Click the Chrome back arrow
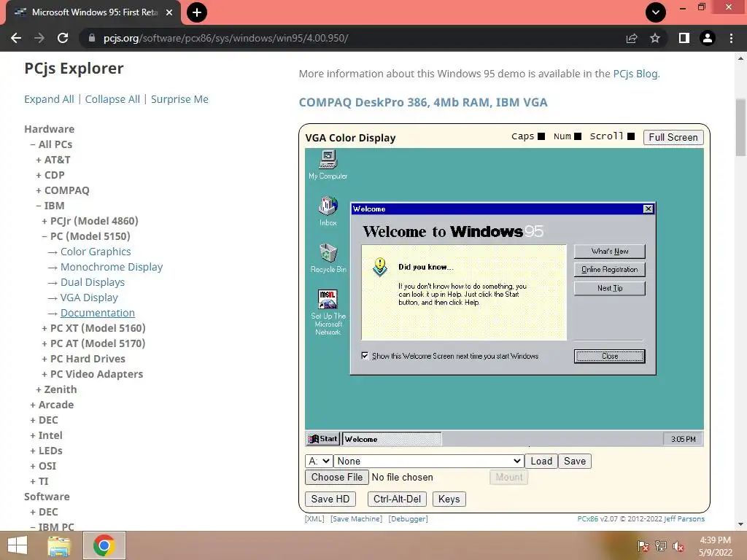 click(16, 38)
